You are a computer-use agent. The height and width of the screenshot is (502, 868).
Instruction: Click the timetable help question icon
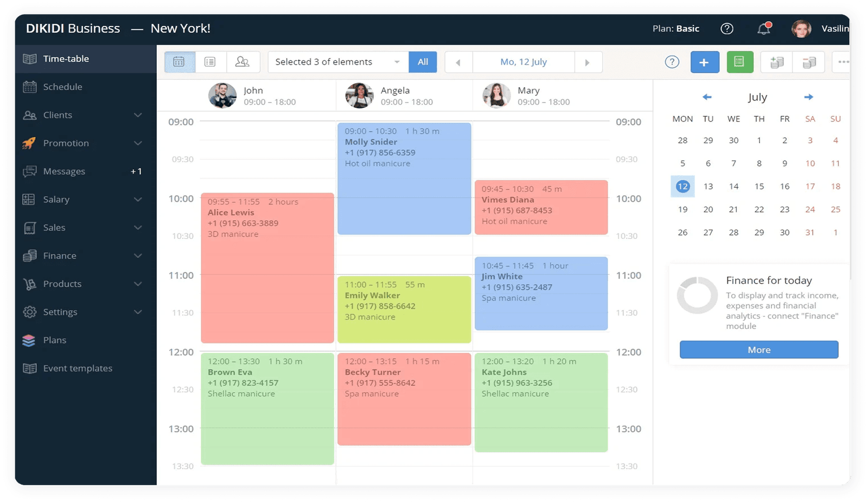672,62
